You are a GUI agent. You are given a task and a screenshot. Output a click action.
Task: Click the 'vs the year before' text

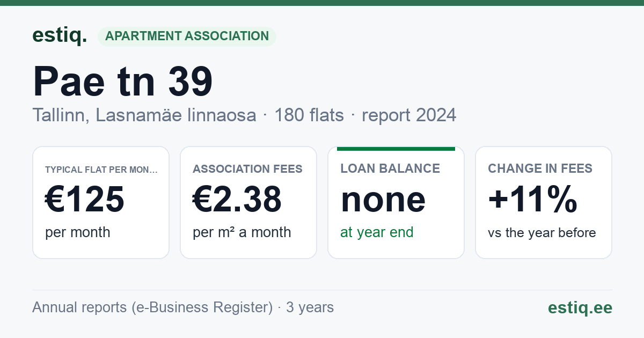click(x=542, y=233)
